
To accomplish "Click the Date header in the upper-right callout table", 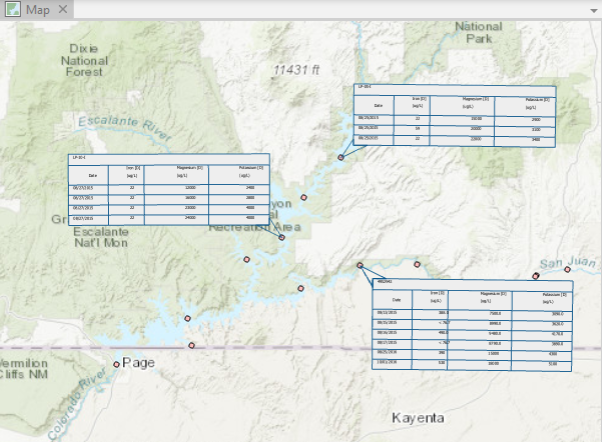I will click(377, 103).
